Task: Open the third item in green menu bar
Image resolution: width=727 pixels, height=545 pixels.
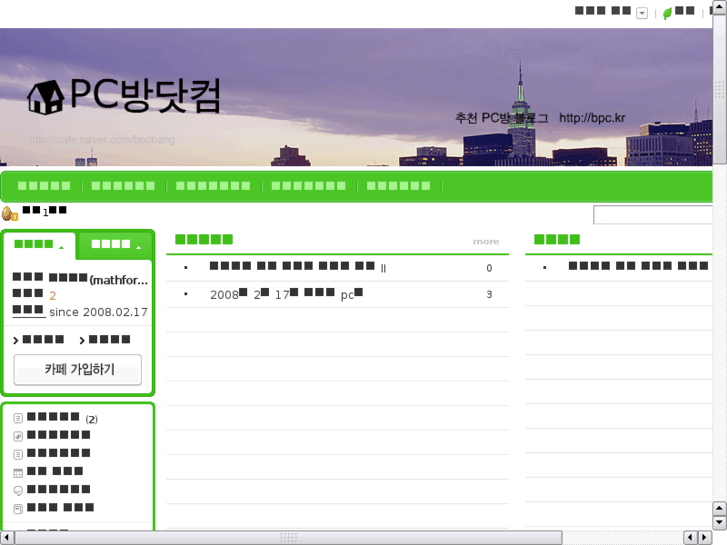Action: tap(213, 186)
